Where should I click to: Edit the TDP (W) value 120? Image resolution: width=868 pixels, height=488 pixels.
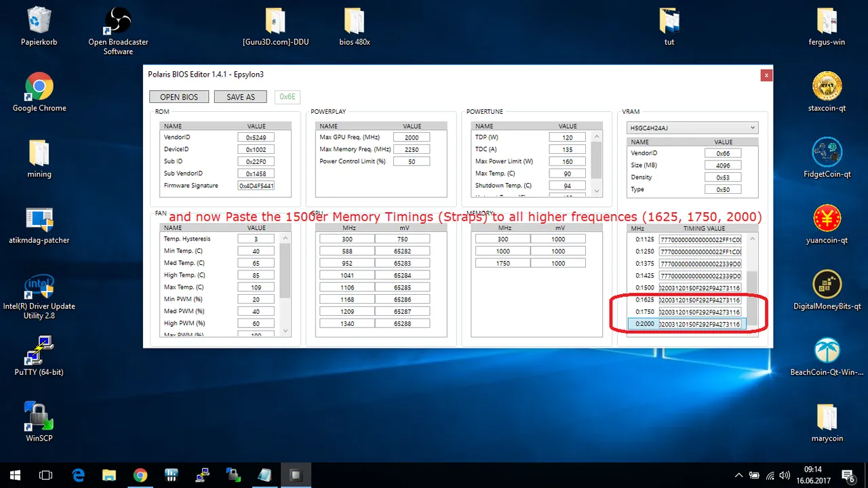[568, 137]
